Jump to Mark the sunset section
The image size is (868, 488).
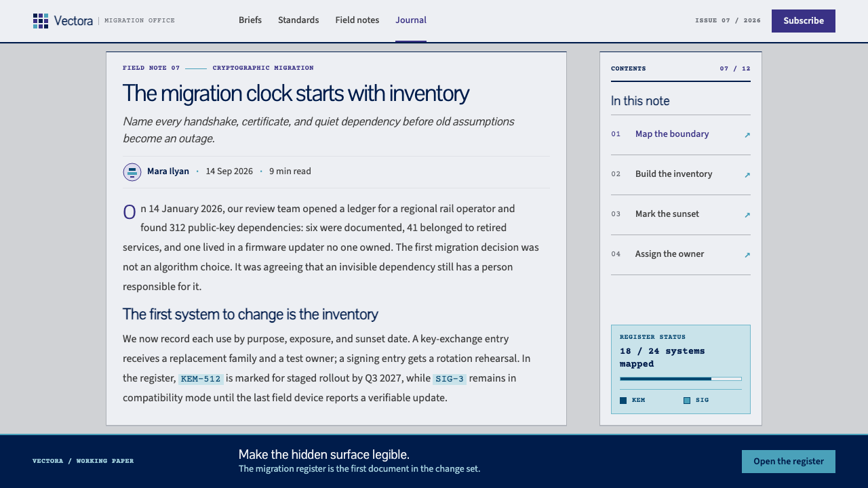click(x=681, y=214)
